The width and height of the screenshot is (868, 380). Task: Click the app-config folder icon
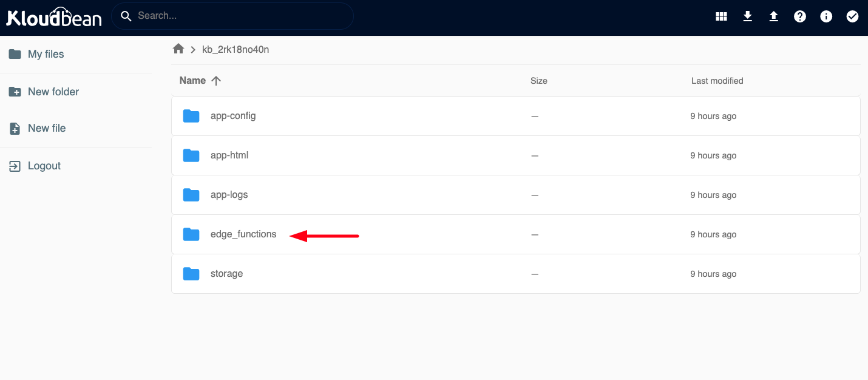191,116
